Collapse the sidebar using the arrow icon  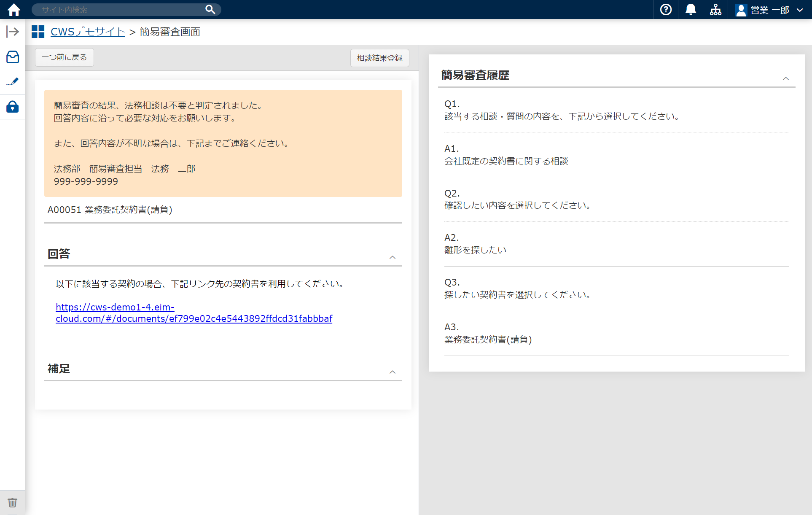(x=13, y=31)
